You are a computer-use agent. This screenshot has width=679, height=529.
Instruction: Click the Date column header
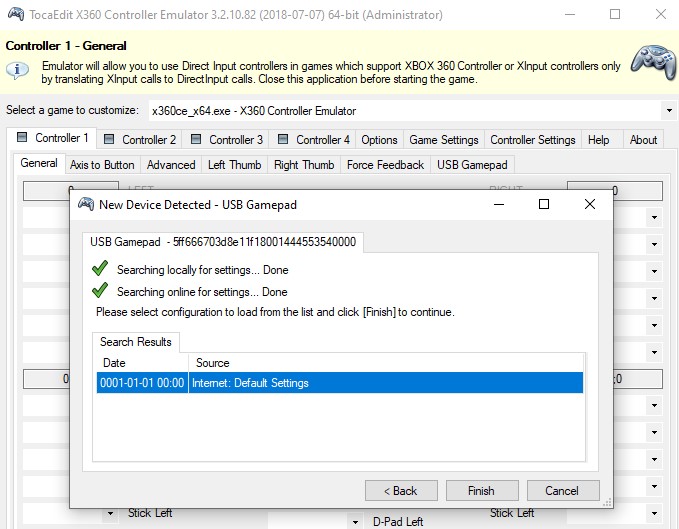pos(142,363)
